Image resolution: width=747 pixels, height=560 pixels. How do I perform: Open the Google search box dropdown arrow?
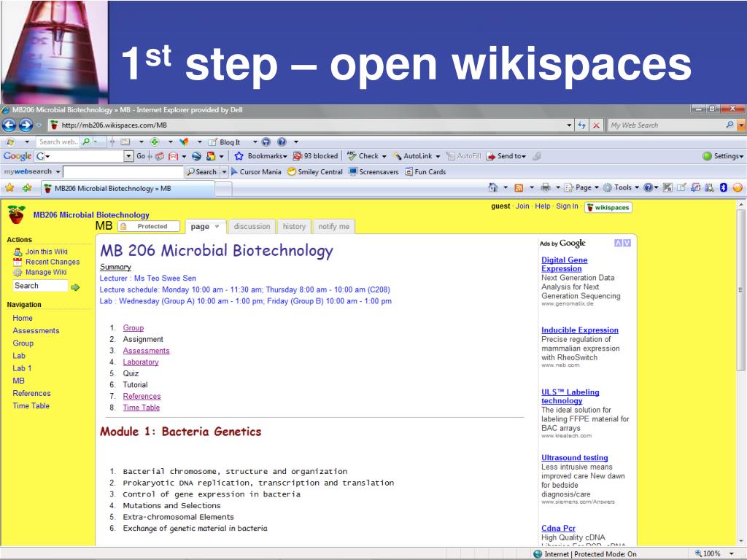[x=128, y=156]
